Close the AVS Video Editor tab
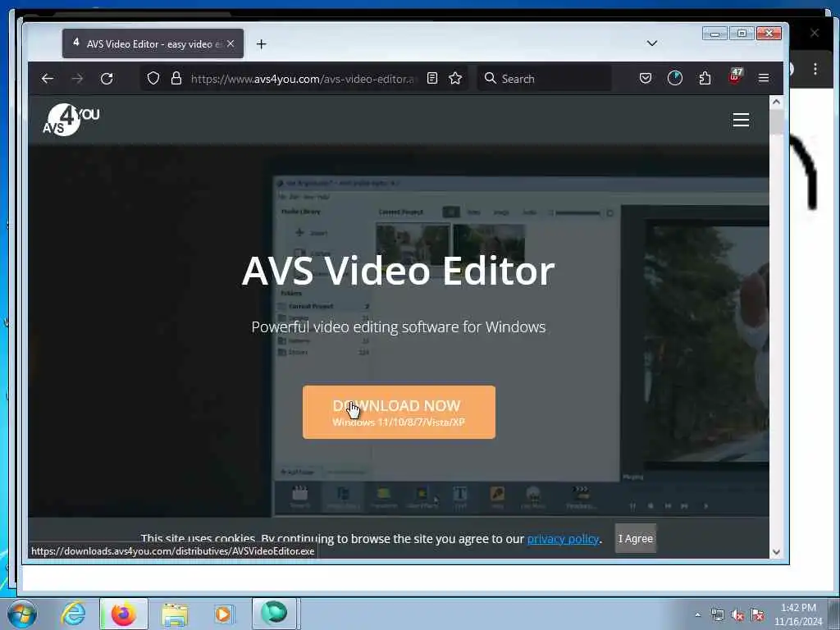840x630 pixels. (x=231, y=44)
